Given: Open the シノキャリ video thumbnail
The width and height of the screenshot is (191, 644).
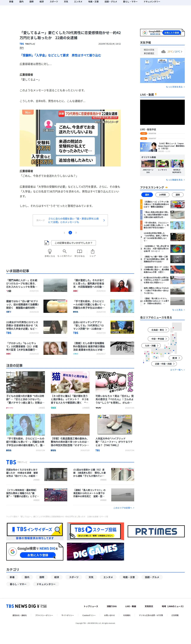Looking at the screenshot, I should click(x=162, y=163).
